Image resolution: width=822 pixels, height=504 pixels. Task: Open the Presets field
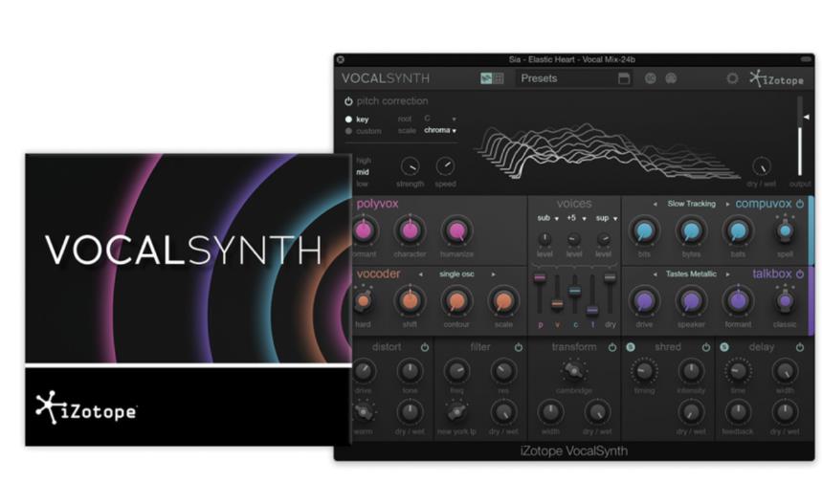pyautogui.click(x=573, y=78)
